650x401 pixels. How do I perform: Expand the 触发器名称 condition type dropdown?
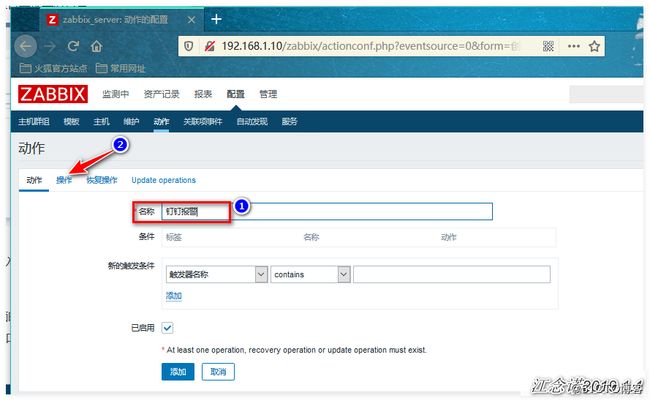(x=217, y=275)
